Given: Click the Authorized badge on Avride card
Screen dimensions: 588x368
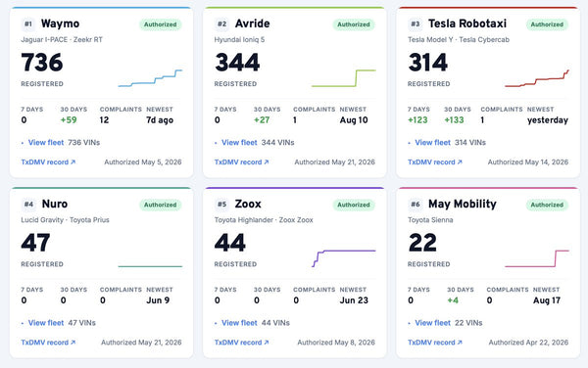Looking at the screenshot, I should coord(354,24).
